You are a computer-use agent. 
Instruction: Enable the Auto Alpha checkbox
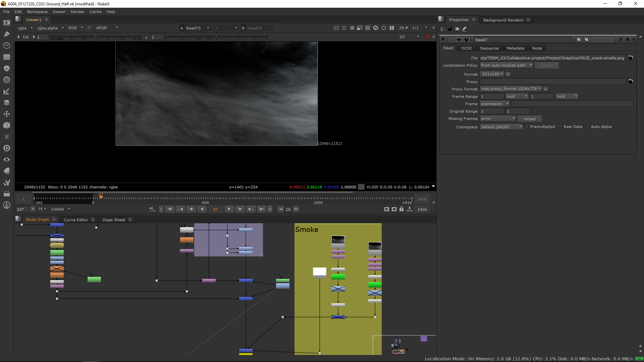coord(587,127)
